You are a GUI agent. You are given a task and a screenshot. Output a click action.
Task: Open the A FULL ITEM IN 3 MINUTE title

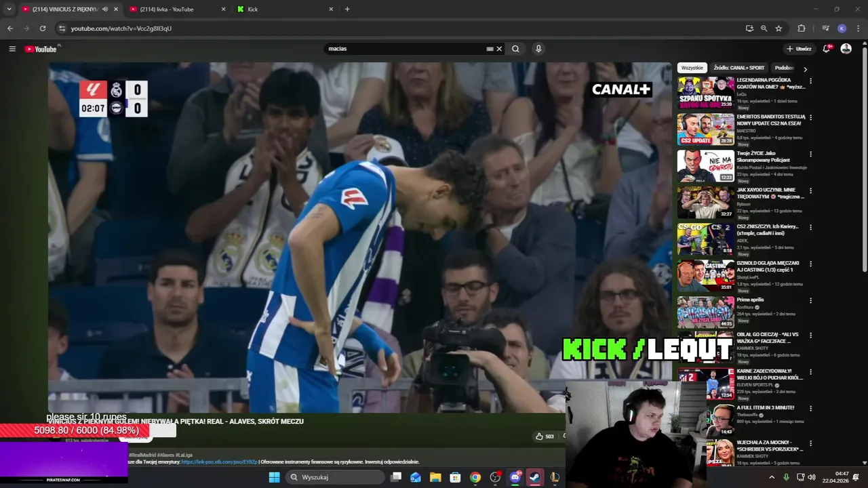(x=765, y=407)
